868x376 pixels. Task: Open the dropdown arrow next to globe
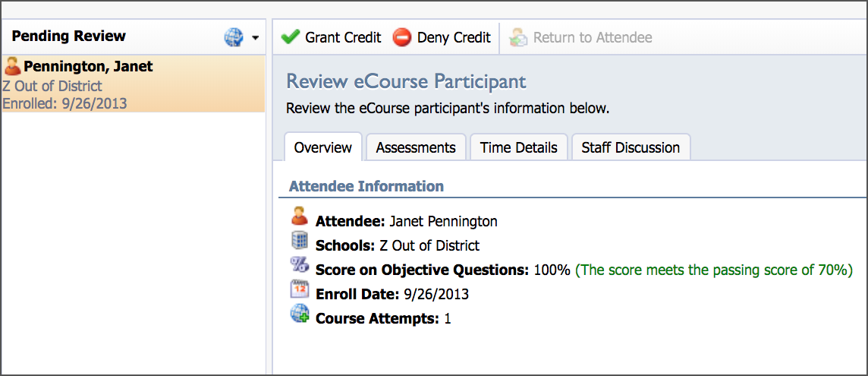point(255,38)
